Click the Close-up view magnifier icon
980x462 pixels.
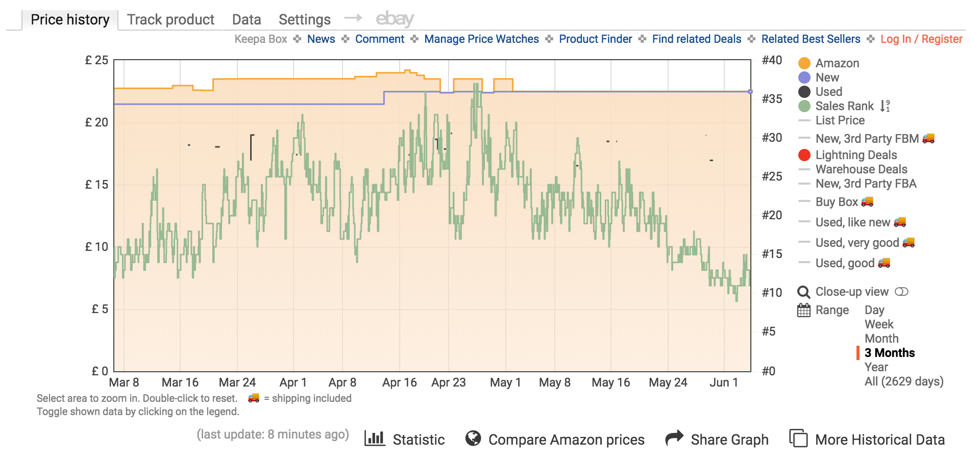click(x=804, y=292)
